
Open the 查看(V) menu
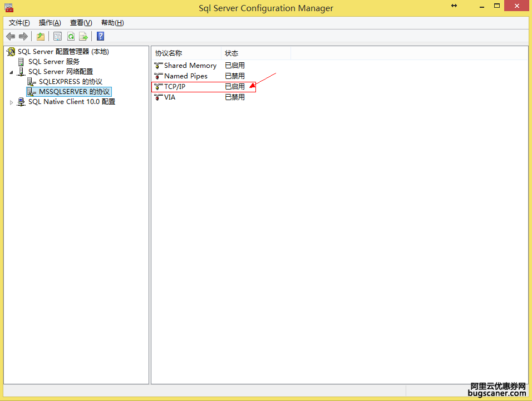point(81,23)
